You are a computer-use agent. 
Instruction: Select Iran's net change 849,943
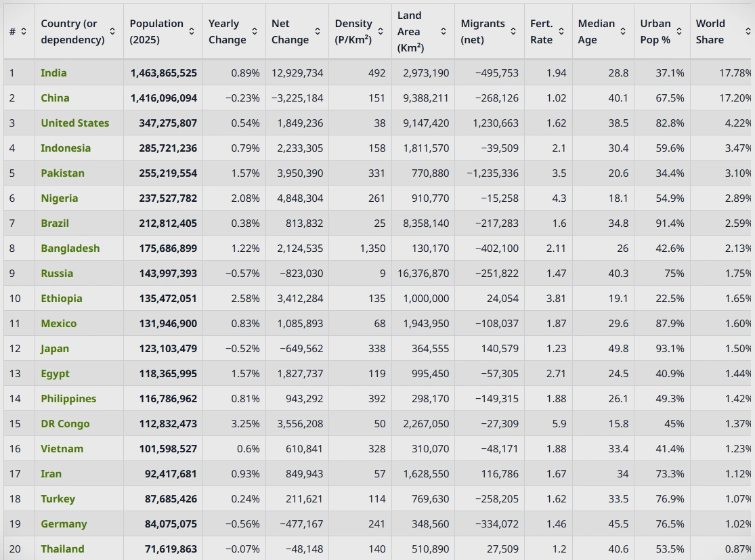pos(304,473)
